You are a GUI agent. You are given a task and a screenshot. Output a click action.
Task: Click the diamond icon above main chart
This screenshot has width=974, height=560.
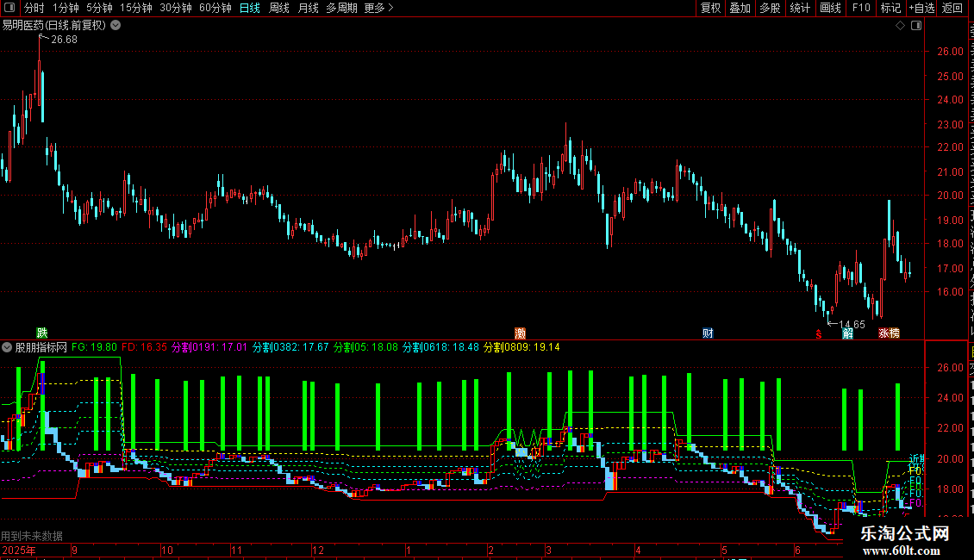click(x=900, y=26)
